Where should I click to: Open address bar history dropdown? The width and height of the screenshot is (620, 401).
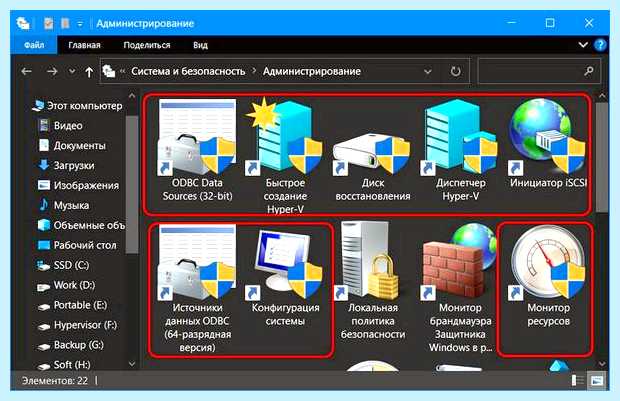pyautogui.click(x=427, y=72)
